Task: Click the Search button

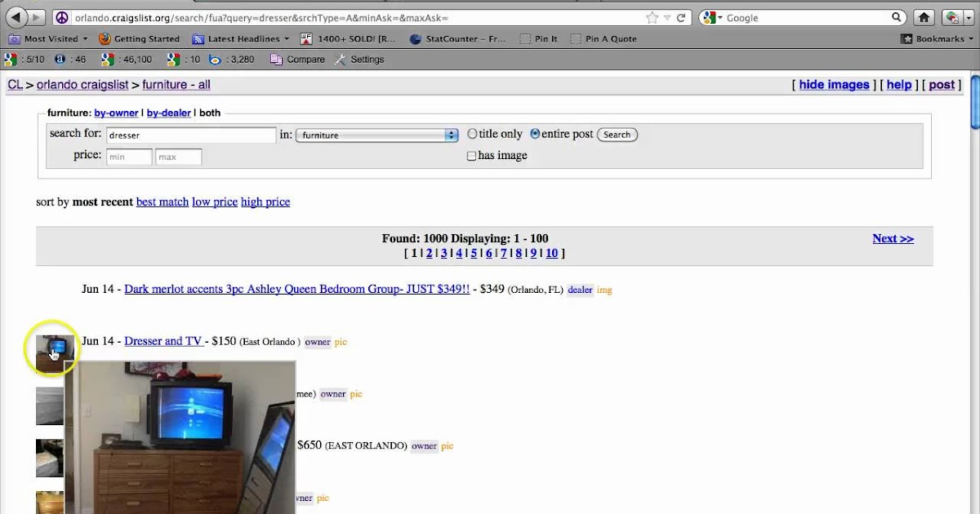Action: click(x=617, y=135)
